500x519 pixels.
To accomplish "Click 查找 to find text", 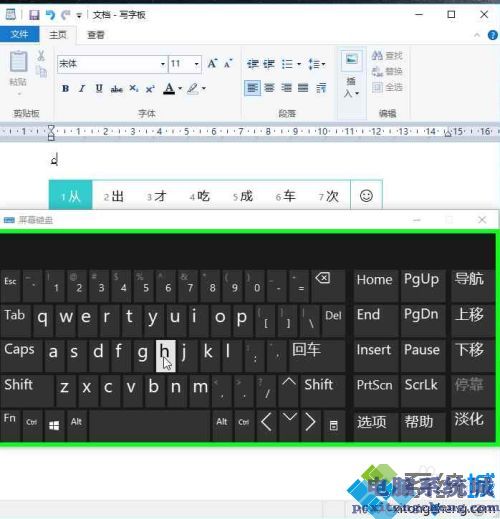I will pos(387,55).
